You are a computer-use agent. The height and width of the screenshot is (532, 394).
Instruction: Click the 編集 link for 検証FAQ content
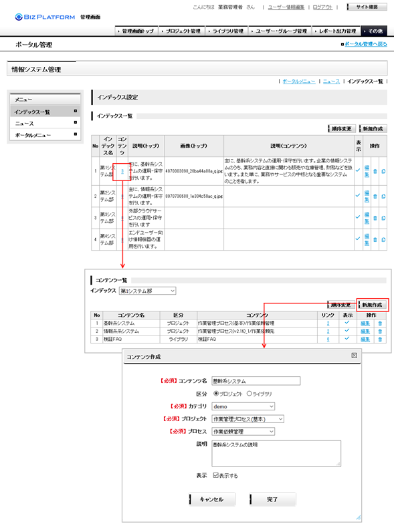pyautogui.click(x=365, y=339)
